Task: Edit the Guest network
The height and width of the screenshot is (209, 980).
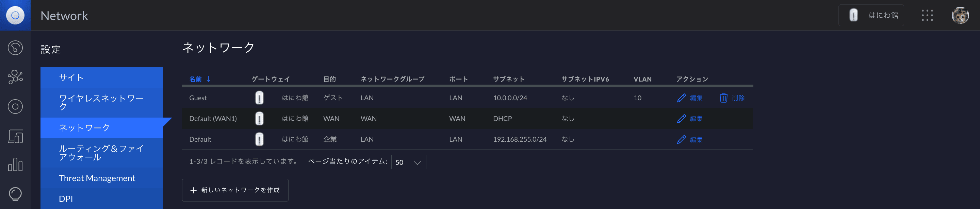Action: tap(690, 98)
